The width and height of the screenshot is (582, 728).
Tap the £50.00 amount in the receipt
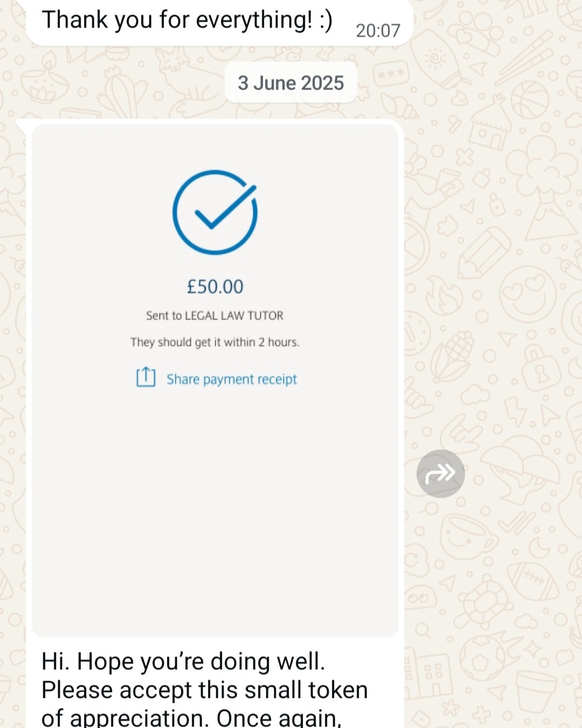(215, 286)
